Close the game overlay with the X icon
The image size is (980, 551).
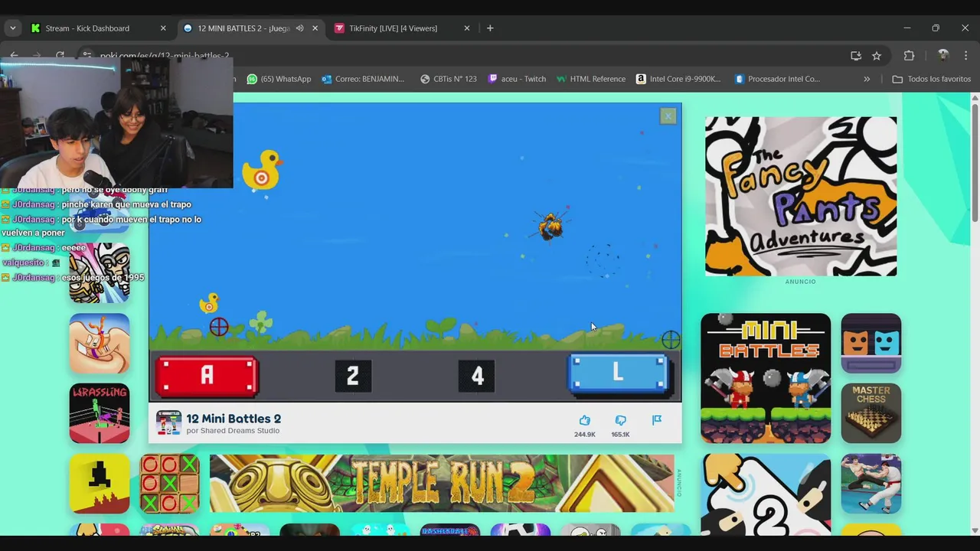(668, 116)
